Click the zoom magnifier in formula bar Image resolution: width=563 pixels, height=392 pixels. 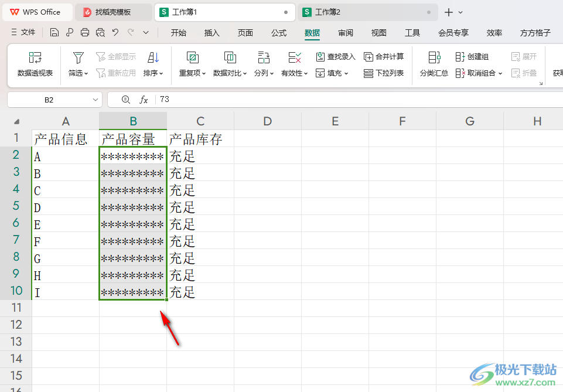tap(126, 100)
